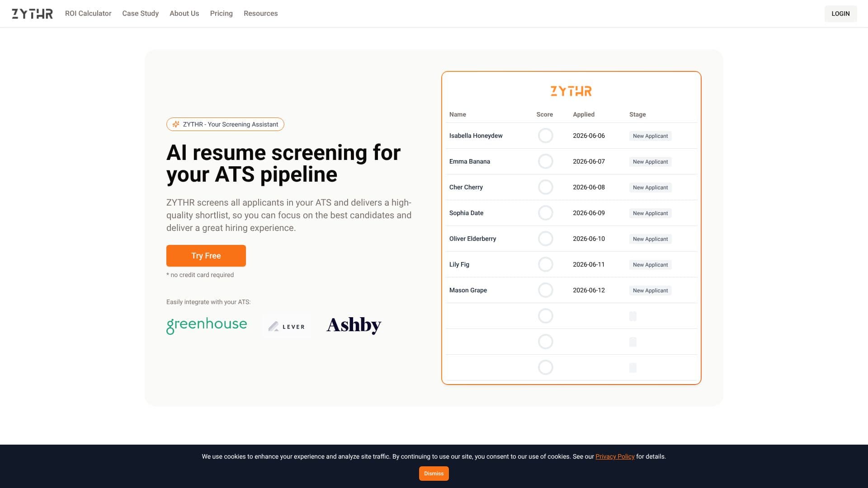Open the Privacy Policy link
Image resolution: width=868 pixels, height=488 pixels.
coord(615,456)
